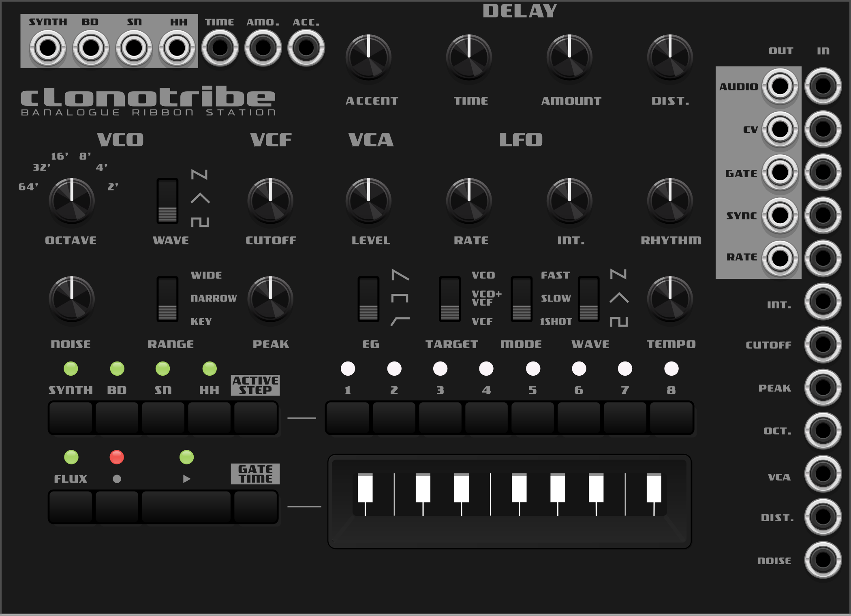Toggle the RANGE selector switch

click(167, 299)
